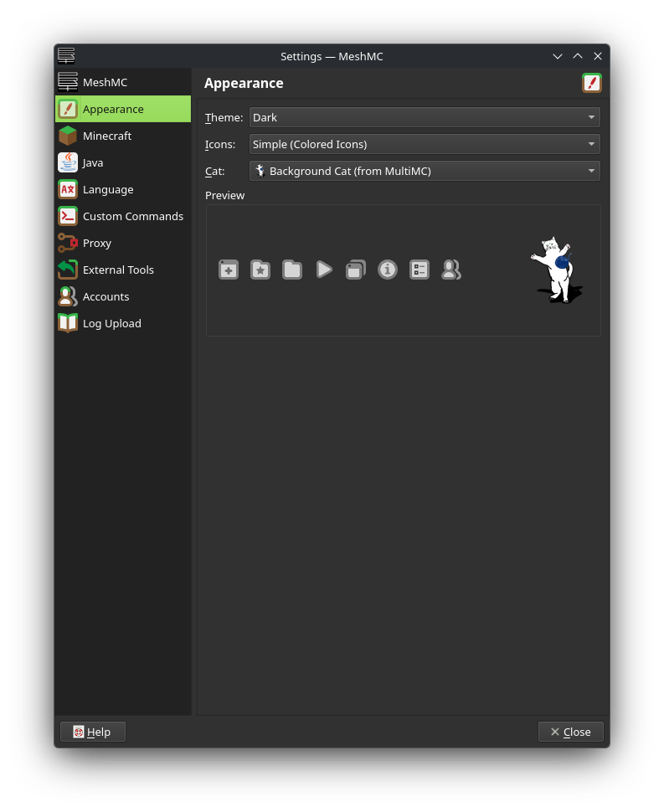Click the play arrow preview icon
This screenshot has height=812, width=664.
[324, 270]
